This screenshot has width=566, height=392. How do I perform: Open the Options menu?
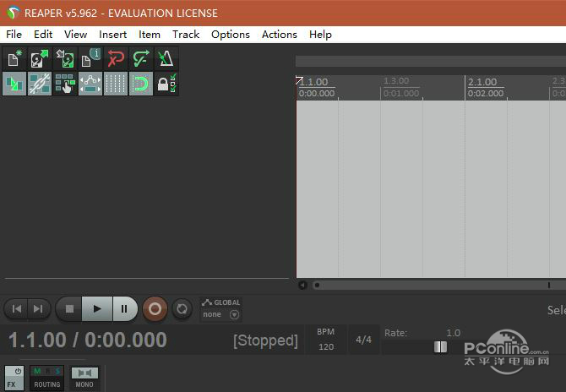(x=231, y=35)
